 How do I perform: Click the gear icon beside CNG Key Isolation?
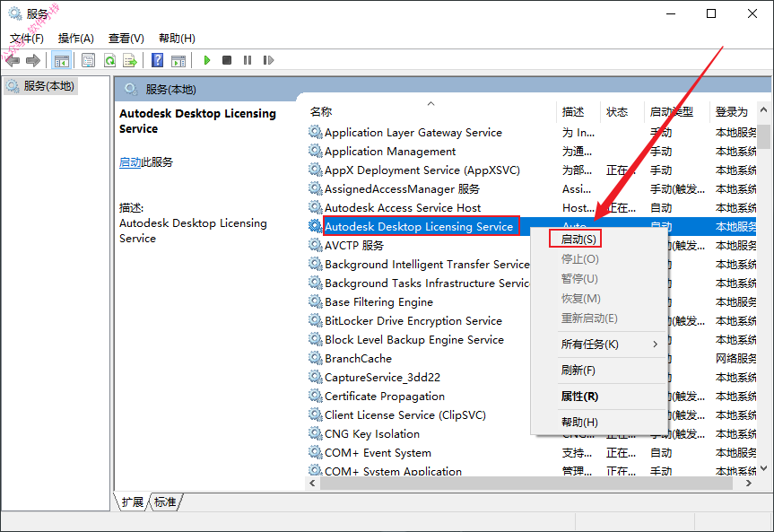[x=315, y=433]
